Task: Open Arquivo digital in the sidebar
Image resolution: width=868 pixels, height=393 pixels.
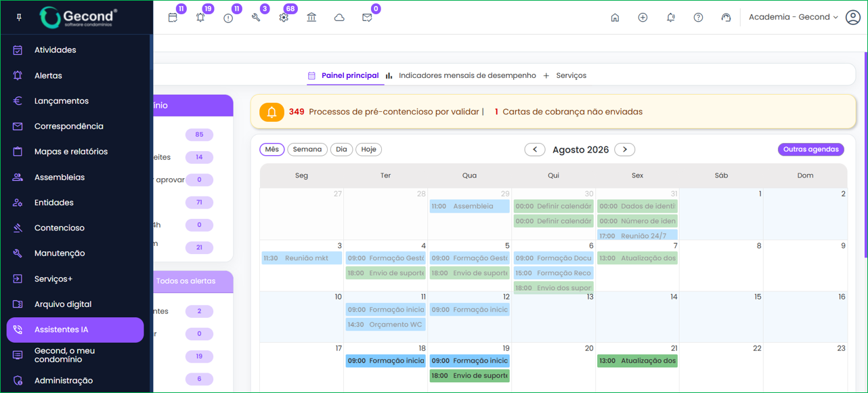Action: tap(75, 304)
